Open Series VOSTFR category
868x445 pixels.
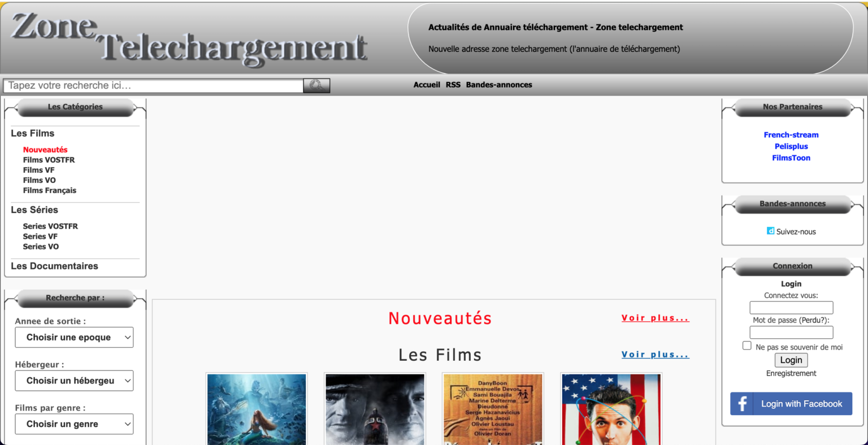click(x=50, y=226)
